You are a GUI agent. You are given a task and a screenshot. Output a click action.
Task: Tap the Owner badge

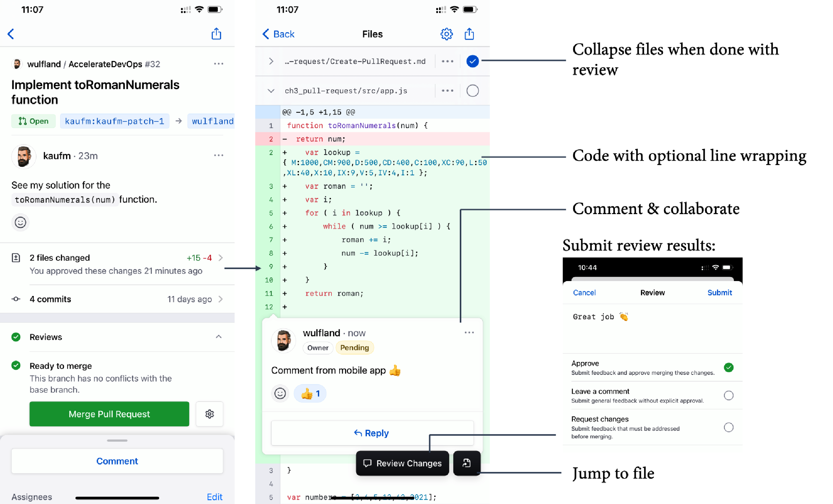pos(318,348)
